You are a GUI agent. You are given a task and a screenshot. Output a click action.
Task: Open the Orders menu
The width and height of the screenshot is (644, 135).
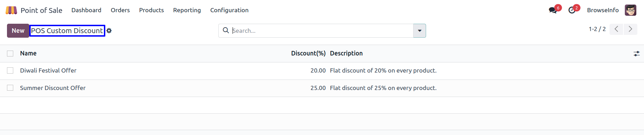120,10
